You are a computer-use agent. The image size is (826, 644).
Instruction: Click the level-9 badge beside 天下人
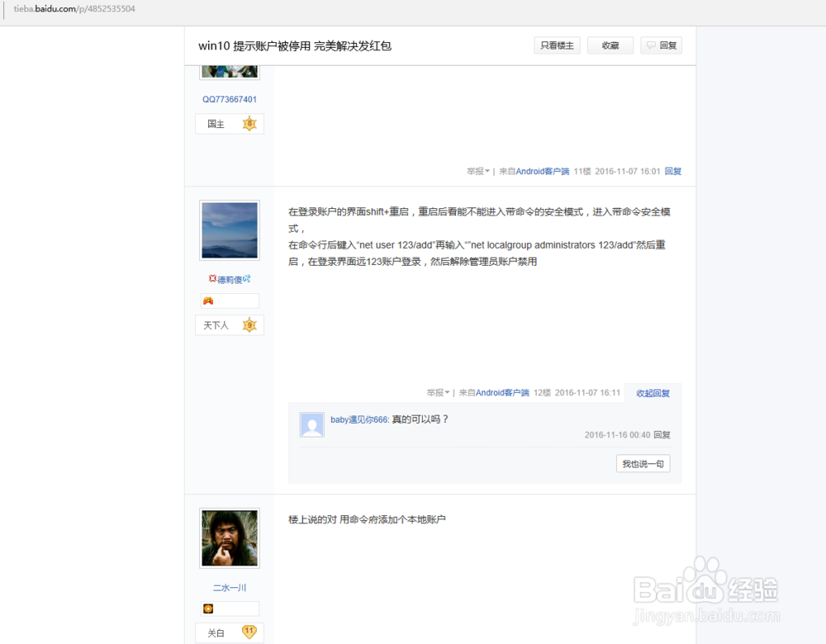pyautogui.click(x=249, y=325)
